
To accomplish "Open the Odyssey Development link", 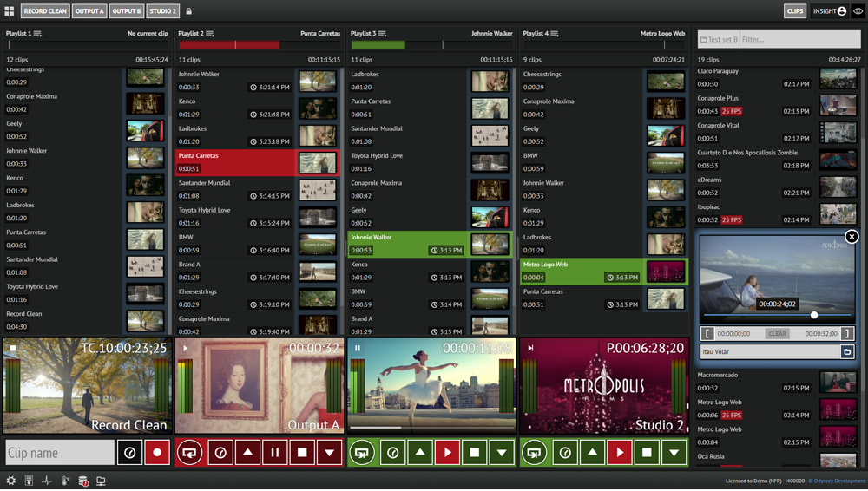I will click(x=836, y=481).
